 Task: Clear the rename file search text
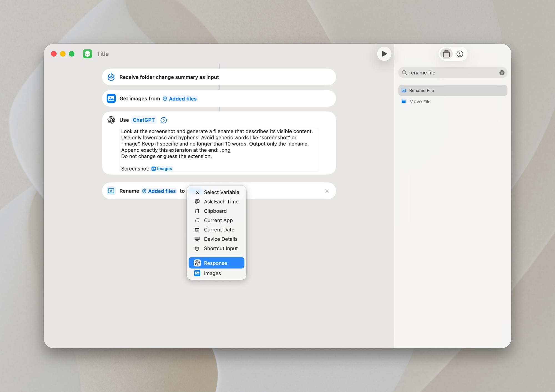click(502, 72)
